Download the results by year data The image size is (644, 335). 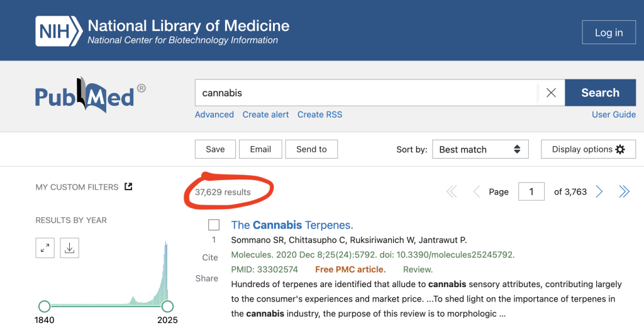tap(70, 248)
